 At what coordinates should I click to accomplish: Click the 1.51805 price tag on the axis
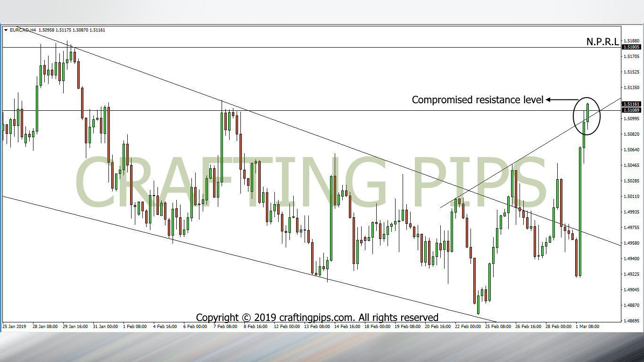631,47
